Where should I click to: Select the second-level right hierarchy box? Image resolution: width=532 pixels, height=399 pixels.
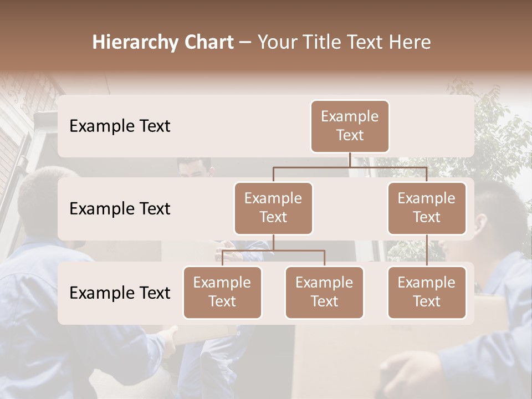click(427, 208)
